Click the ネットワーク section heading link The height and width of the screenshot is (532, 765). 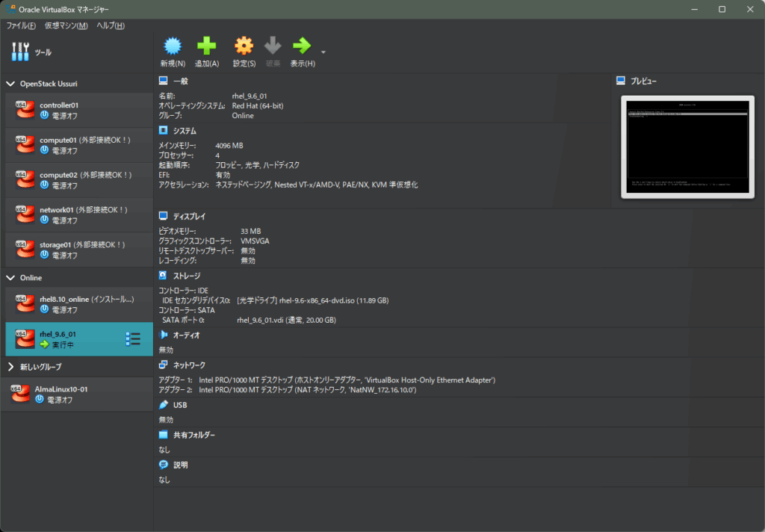[189, 365]
